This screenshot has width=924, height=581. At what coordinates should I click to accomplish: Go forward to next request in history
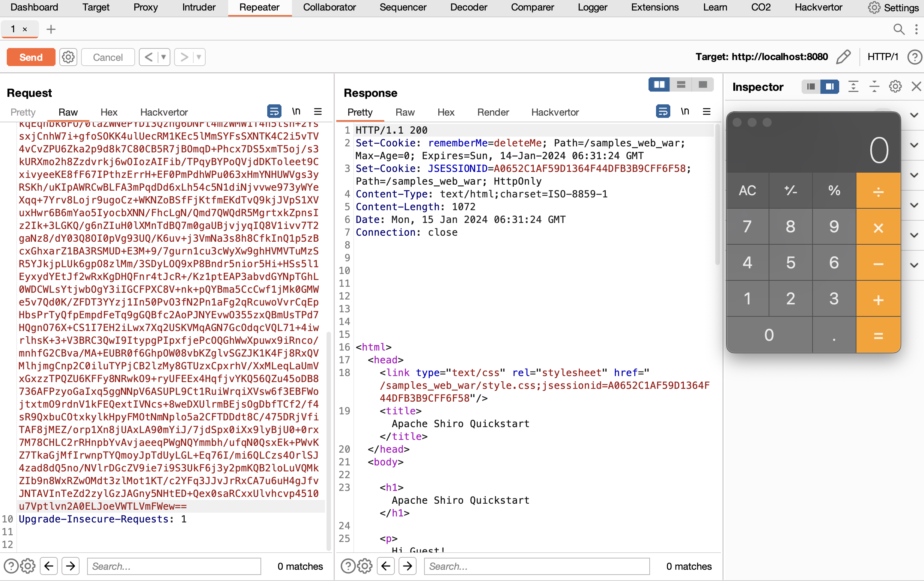(184, 57)
